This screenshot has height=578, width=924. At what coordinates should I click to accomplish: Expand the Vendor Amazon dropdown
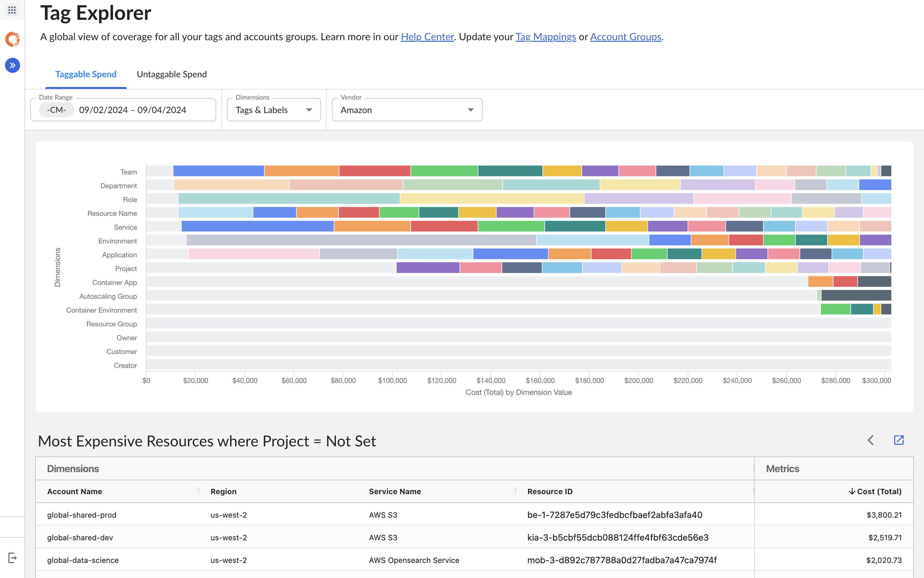click(x=407, y=110)
